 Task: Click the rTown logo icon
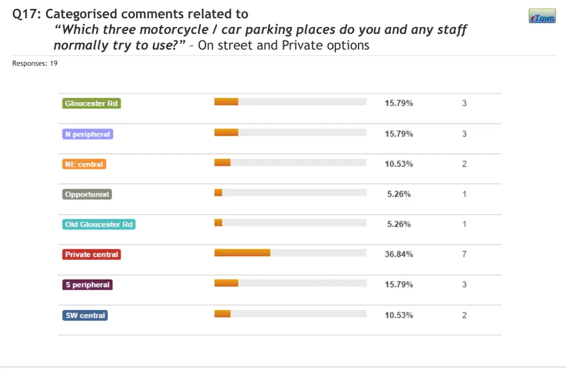tap(542, 17)
